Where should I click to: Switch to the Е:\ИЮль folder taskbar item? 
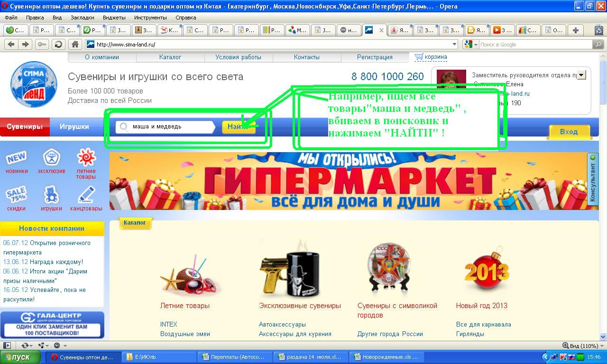(159, 357)
